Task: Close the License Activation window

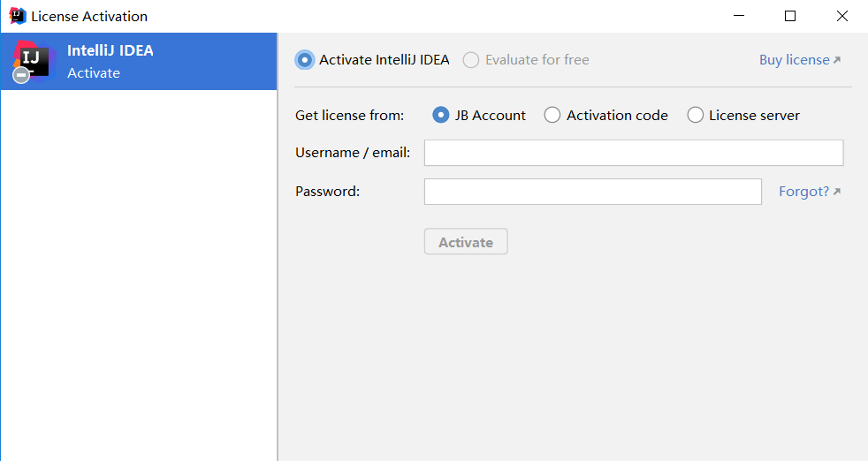Action: (x=842, y=16)
